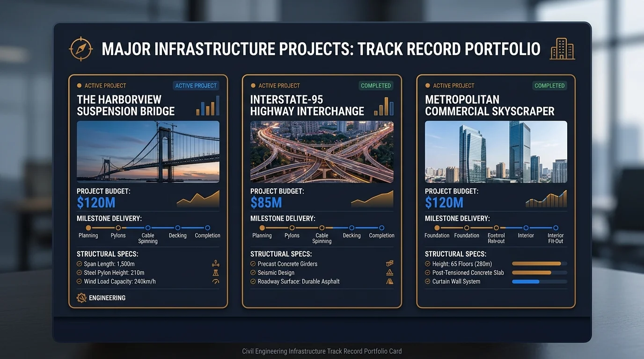Screen dimensions: 644x359
Task: Toggle the check mark beside Height: 65 Floors
Action: [x=428, y=264]
